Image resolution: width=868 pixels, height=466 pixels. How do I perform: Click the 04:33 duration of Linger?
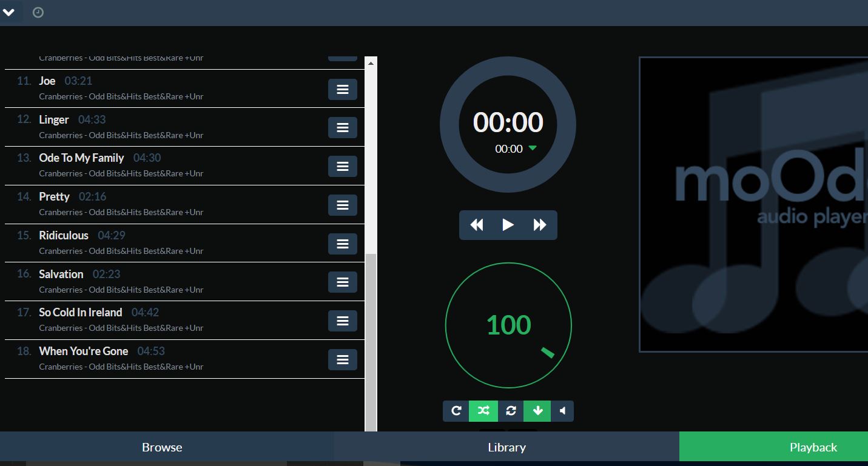tap(92, 119)
